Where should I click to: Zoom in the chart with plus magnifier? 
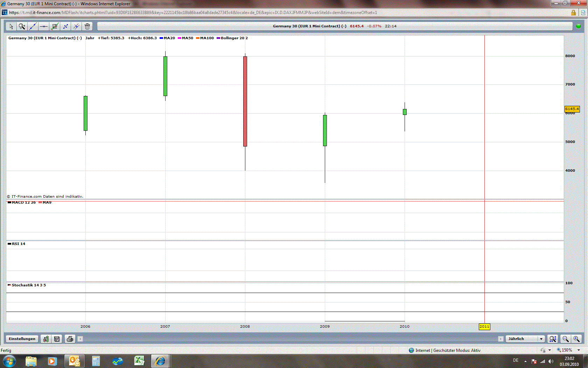pos(576,339)
